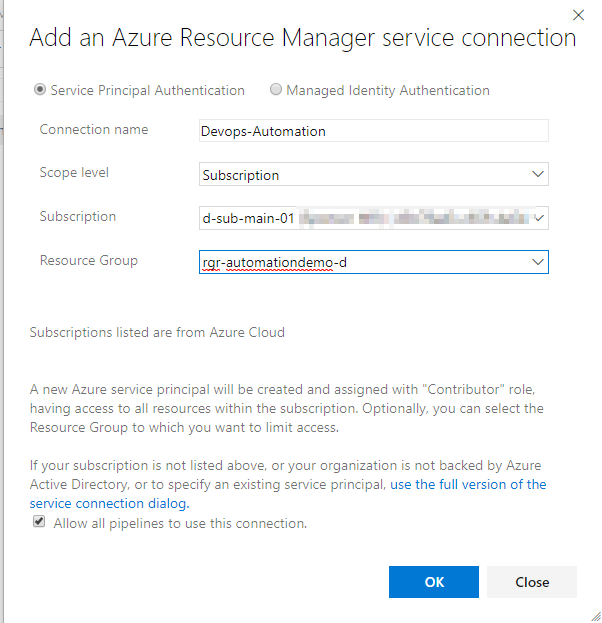Click the 'Service Principal Authentication' label text
Image resolution: width=602 pixels, height=623 pixels.
click(147, 91)
